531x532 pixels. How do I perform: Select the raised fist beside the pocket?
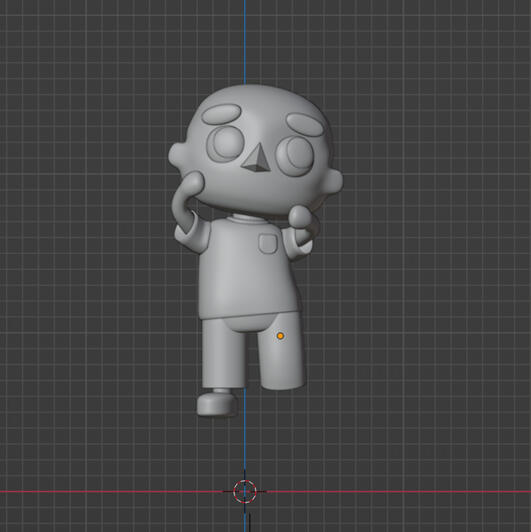(x=299, y=217)
